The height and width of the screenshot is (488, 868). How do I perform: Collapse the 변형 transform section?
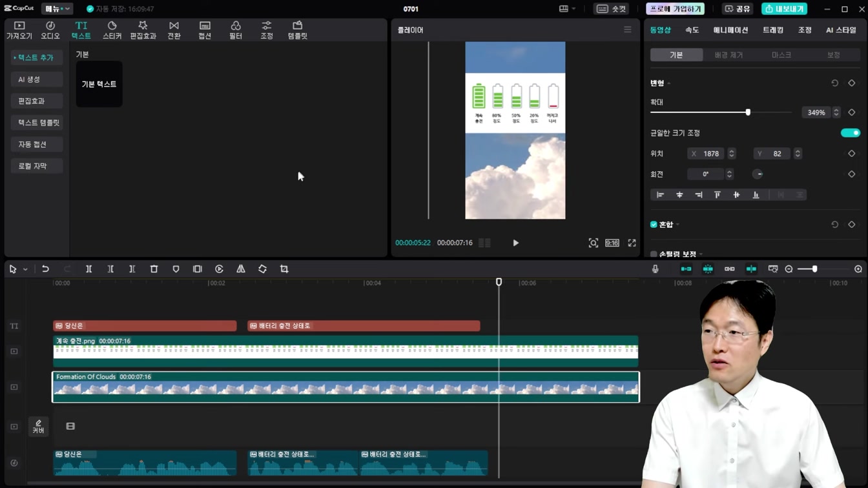[669, 83]
